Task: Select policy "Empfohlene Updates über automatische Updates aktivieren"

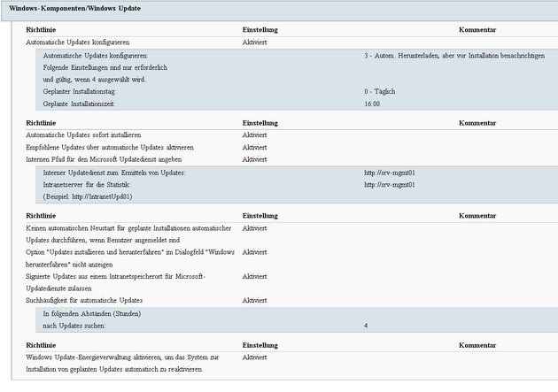Action: click(110, 148)
